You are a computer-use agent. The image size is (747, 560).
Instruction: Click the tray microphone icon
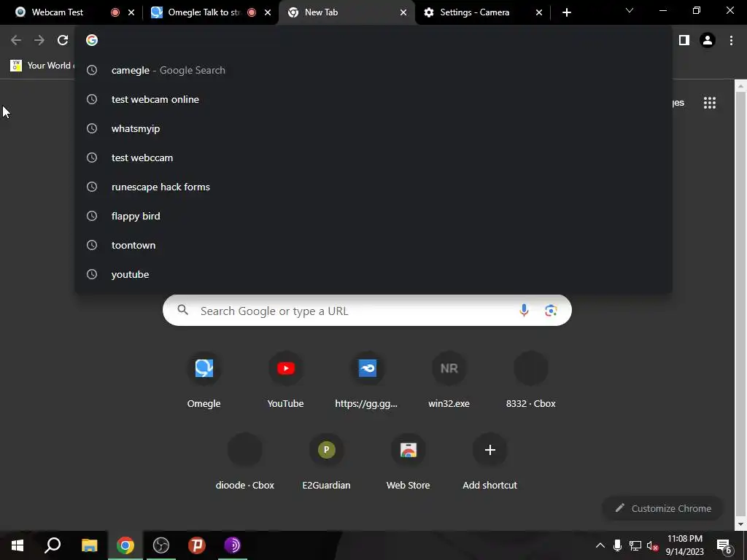coord(617,545)
